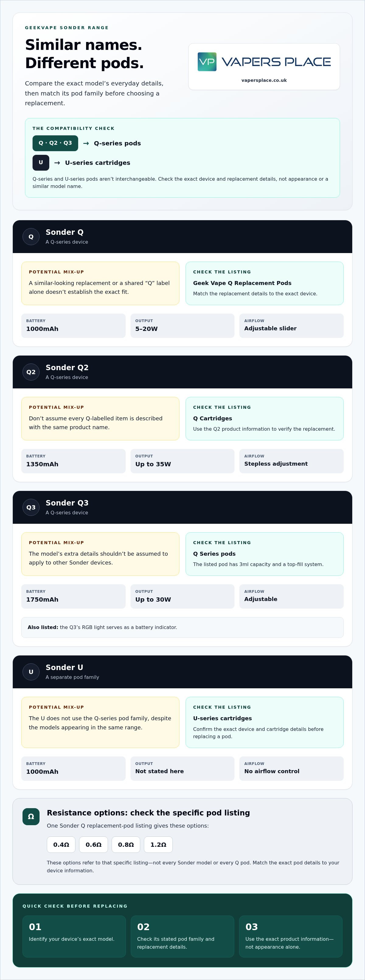
Task: Click the Q · Q2 · Q3 badge
Action: click(55, 143)
